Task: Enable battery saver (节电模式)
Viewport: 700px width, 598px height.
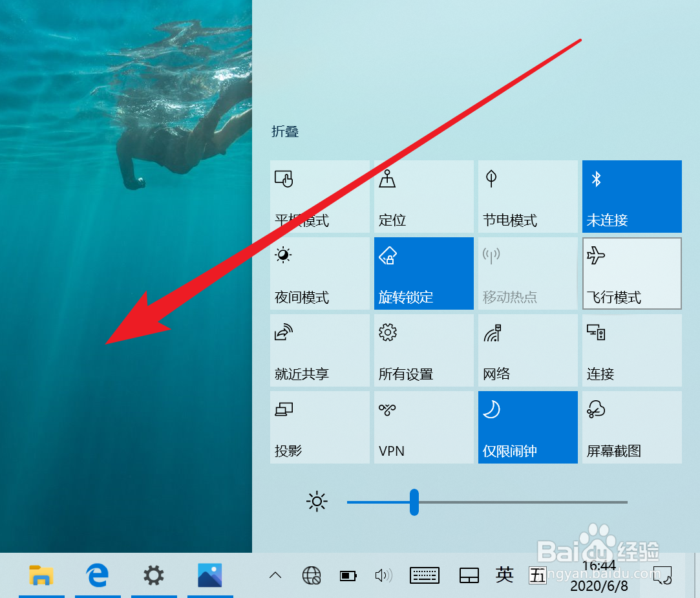Action: click(x=527, y=197)
